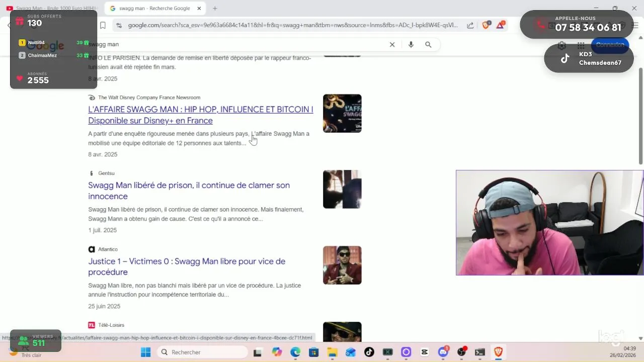Start a voice search with the microphone
Viewport: 644px width, 362px height.
[x=411, y=44]
